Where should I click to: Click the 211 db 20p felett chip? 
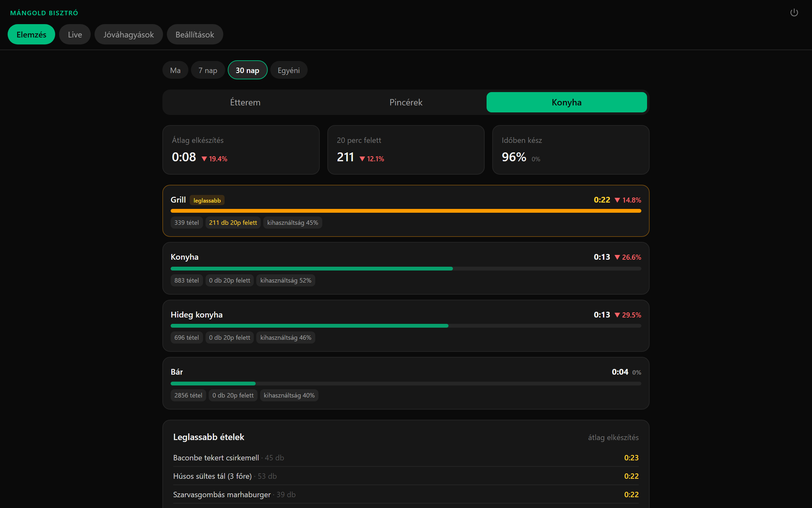pyautogui.click(x=233, y=223)
